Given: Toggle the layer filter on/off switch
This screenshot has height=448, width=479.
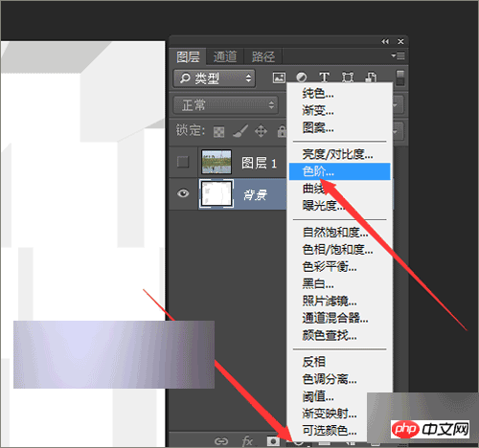Looking at the screenshot, I should click(x=400, y=78).
